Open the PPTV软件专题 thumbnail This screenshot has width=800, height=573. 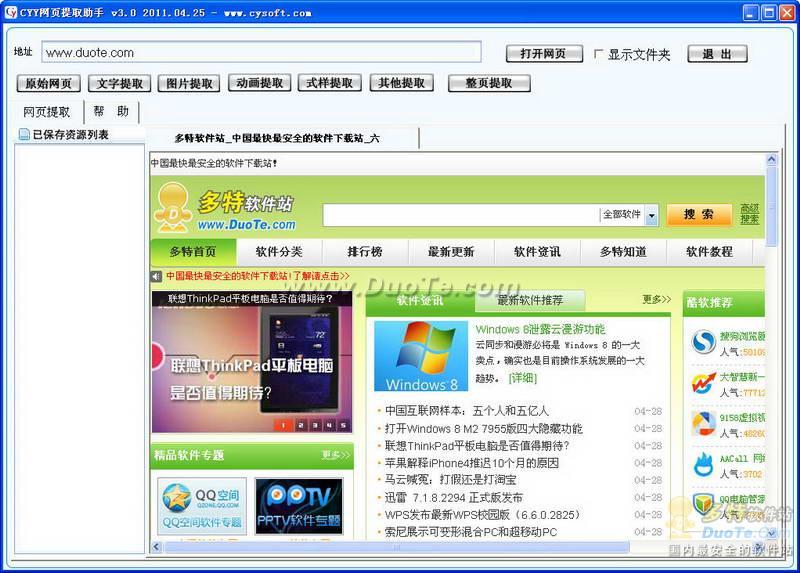click(x=299, y=506)
